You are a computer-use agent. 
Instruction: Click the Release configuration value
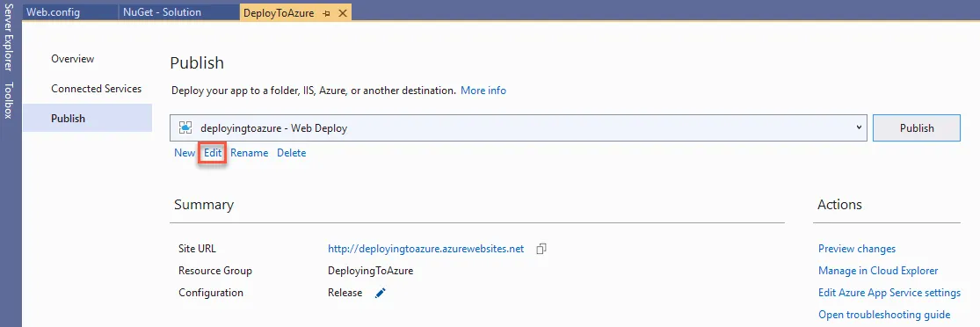point(345,293)
